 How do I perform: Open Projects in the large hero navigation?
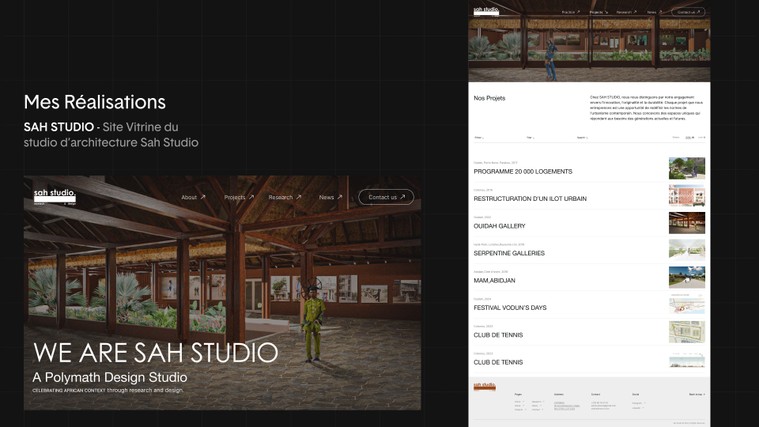pos(235,197)
